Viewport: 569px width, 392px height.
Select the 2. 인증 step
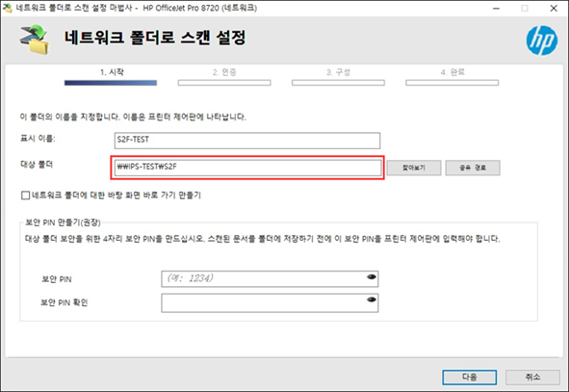(224, 72)
